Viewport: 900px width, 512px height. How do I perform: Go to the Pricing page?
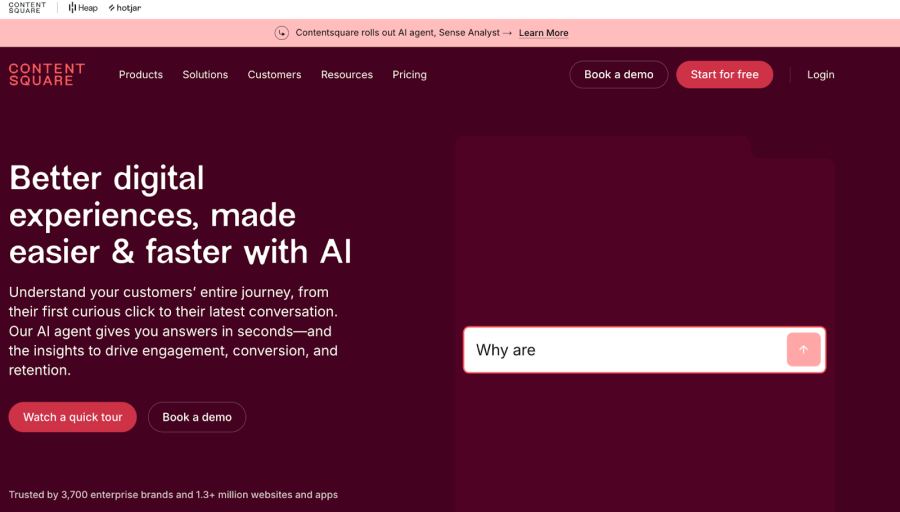[409, 75]
